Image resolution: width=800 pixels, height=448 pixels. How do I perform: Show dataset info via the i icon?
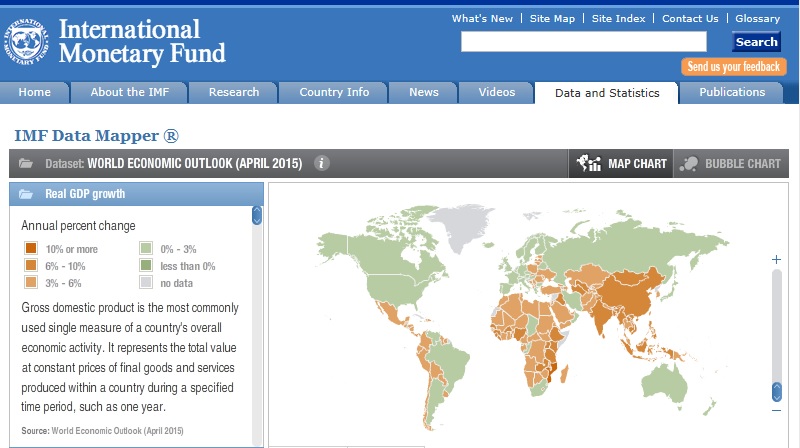tap(321, 163)
